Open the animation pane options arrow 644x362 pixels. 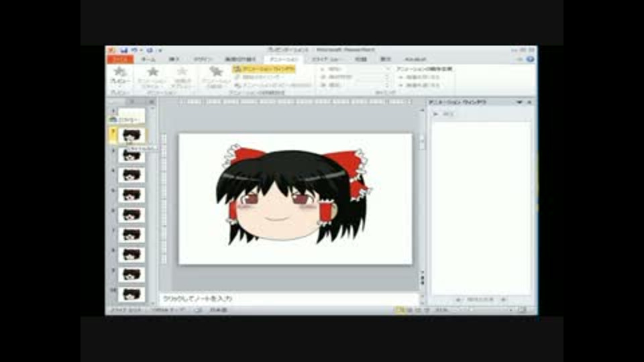[x=519, y=102]
